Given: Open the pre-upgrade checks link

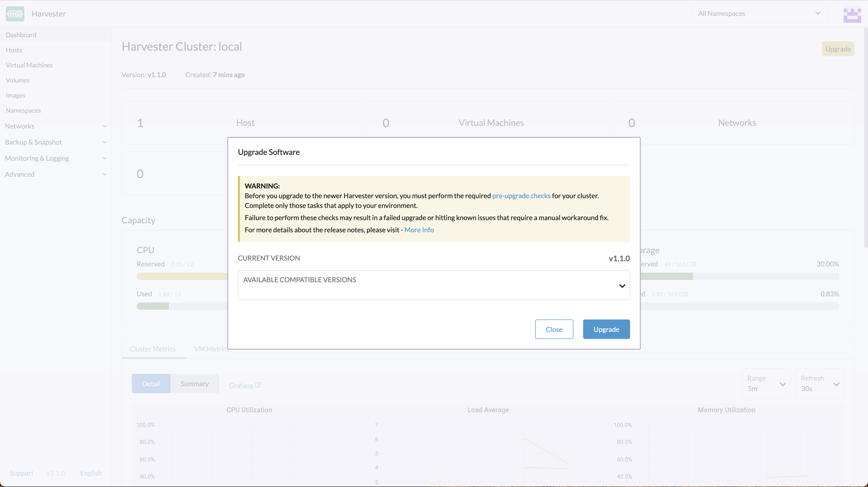Looking at the screenshot, I should point(521,196).
